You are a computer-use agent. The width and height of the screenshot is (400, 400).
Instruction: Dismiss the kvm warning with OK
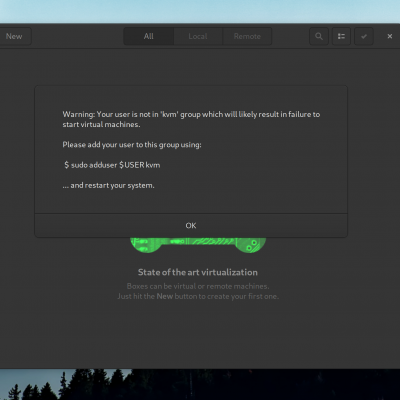point(191,226)
